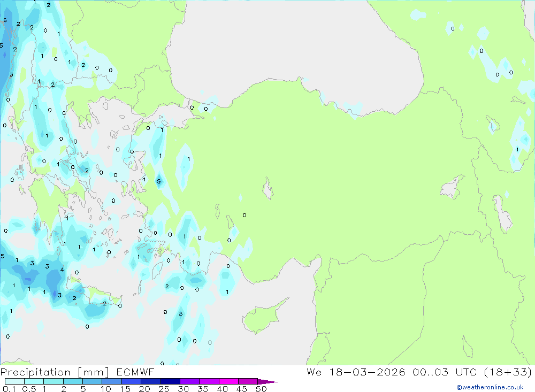The height and width of the screenshot is (392, 535).
Task: Click the '0.1' legend scale label
Action: coord(9,389)
